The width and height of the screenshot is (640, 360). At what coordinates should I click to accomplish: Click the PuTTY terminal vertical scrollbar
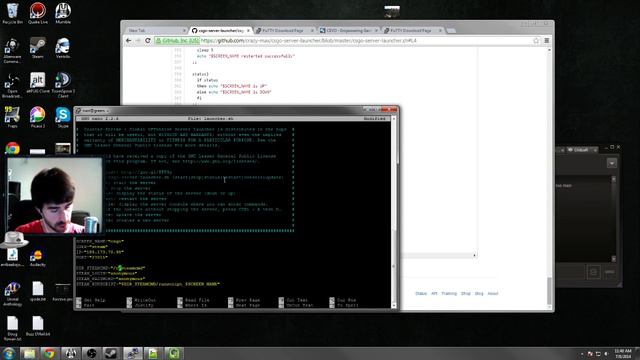click(394, 212)
